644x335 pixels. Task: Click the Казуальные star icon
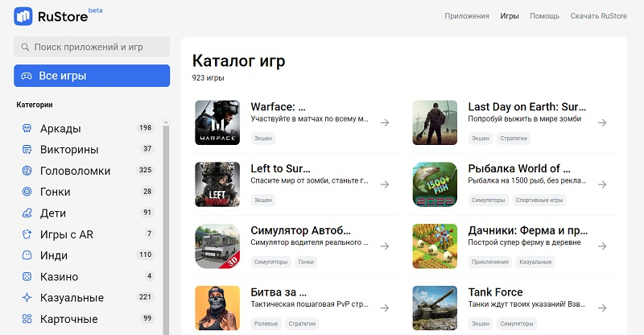click(27, 298)
